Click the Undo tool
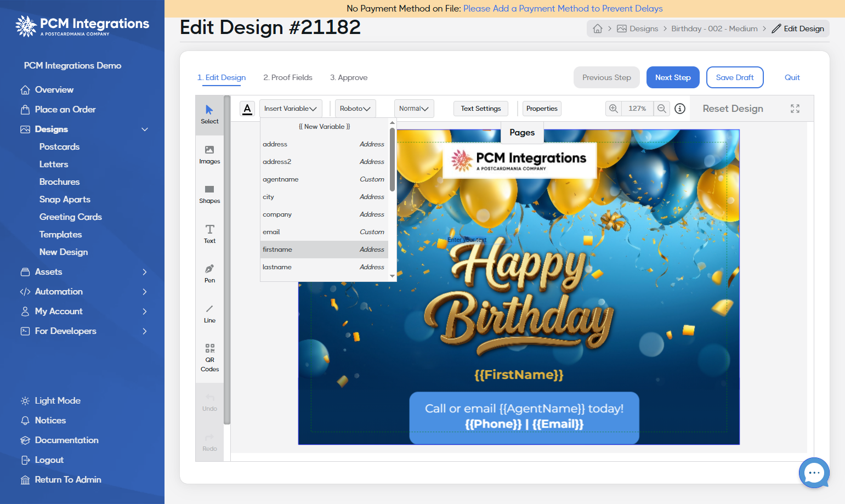The width and height of the screenshot is (845, 504). point(209,402)
